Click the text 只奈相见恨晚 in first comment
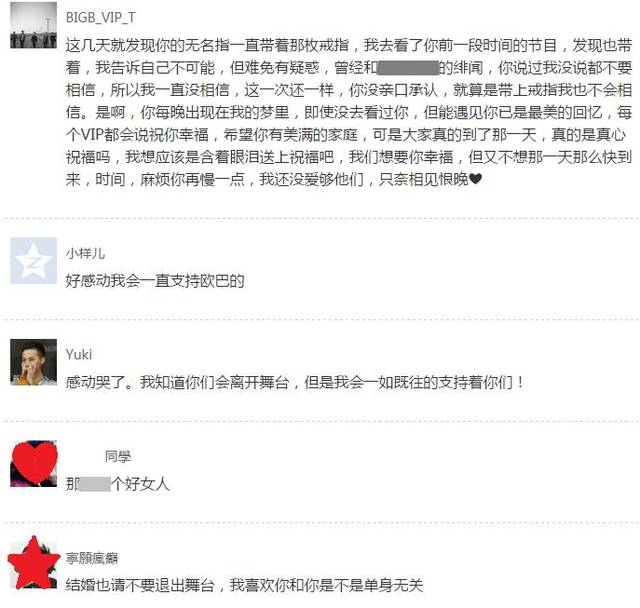This screenshot has height=608, width=640. (424, 179)
